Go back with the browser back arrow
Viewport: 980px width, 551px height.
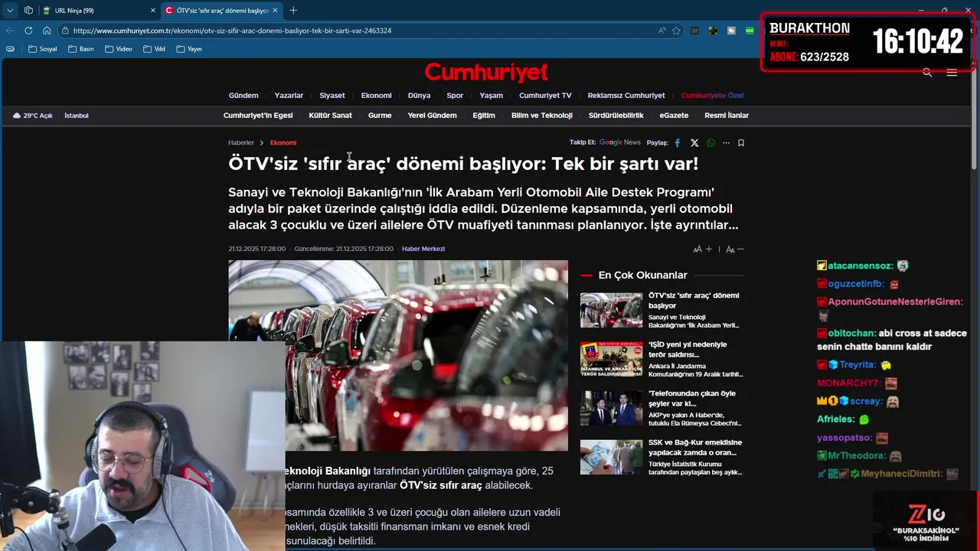[10, 31]
